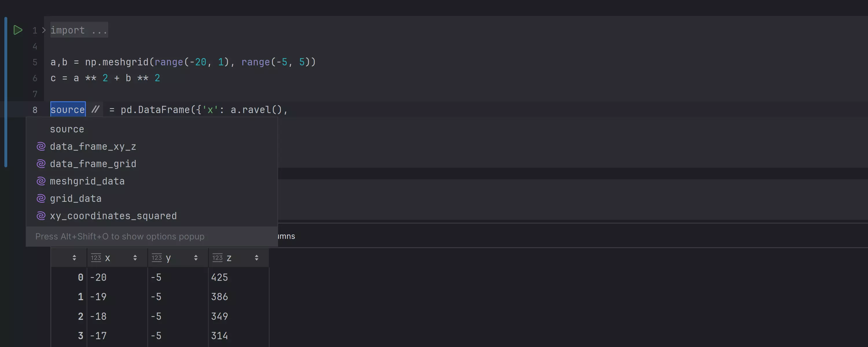The width and height of the screenshot is (868, 347).
Task: Sort table by x column arrows
Action: click(x=135, y=258)
